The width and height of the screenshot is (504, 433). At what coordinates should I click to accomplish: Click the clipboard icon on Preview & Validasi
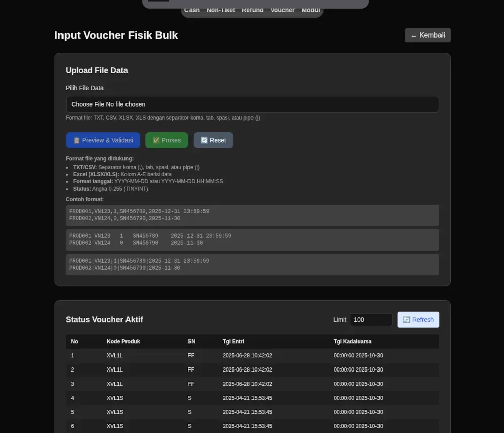(77, 140)
